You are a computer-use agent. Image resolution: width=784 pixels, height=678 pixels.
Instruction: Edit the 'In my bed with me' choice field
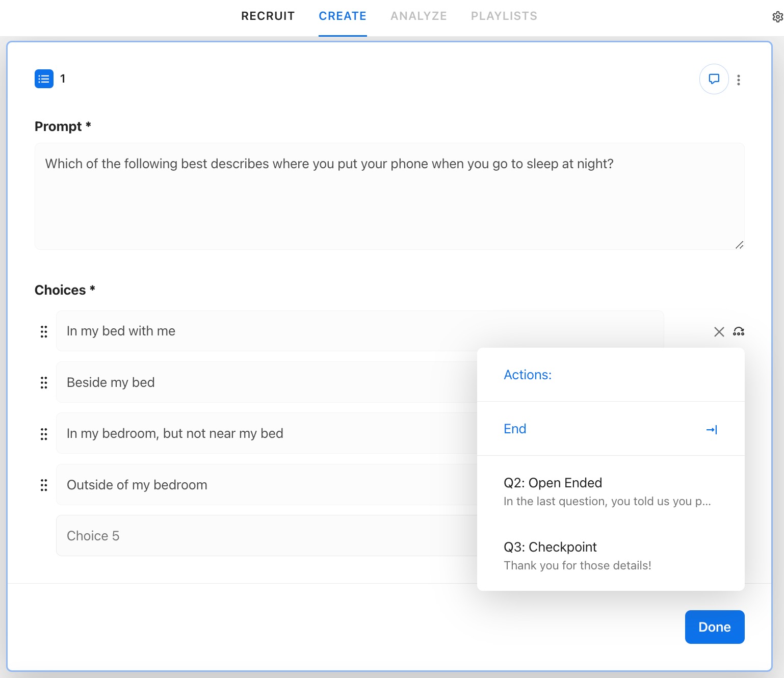pos(360,331)
